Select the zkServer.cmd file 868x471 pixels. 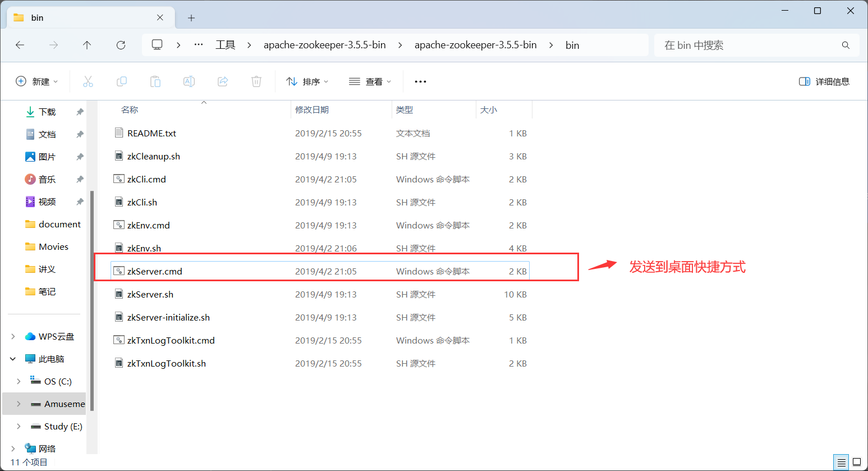pos(320,271)
